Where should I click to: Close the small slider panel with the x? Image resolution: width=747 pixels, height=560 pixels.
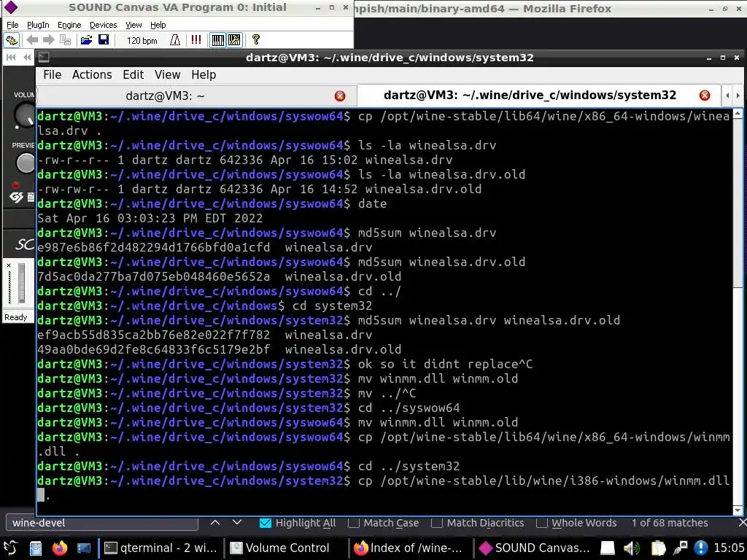(9, 265)
